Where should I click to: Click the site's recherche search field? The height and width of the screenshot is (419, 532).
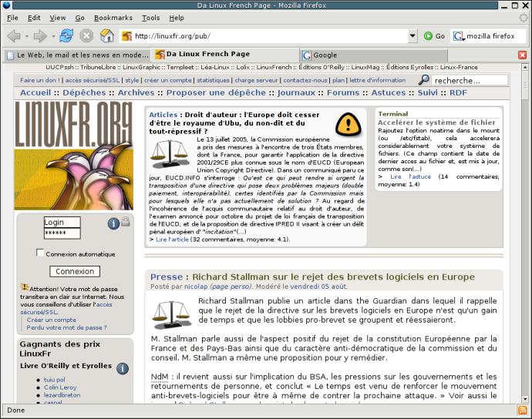coord(469,80)
